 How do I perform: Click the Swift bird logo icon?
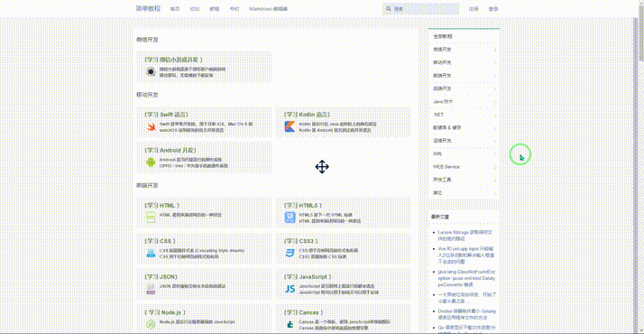(151, 127)
